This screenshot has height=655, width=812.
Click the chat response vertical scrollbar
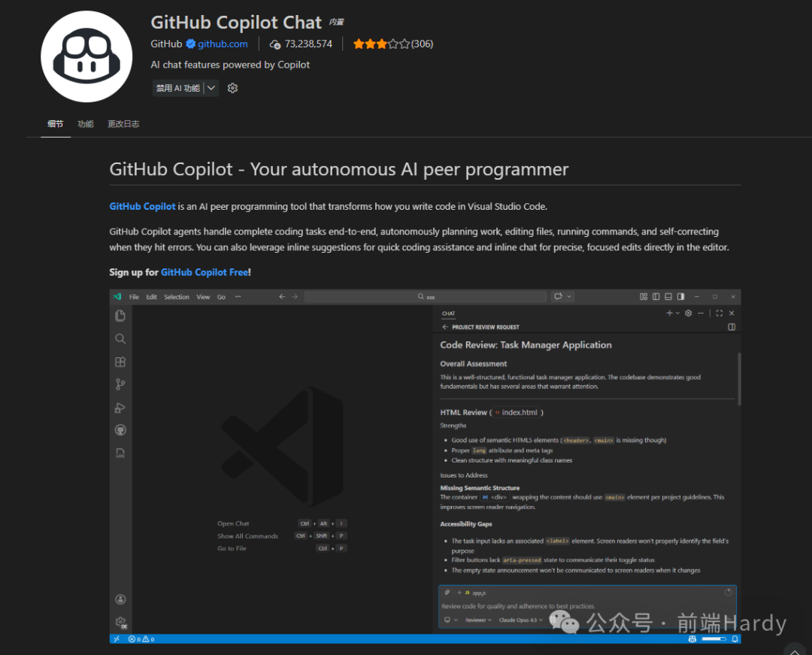[x=739, y=379]
